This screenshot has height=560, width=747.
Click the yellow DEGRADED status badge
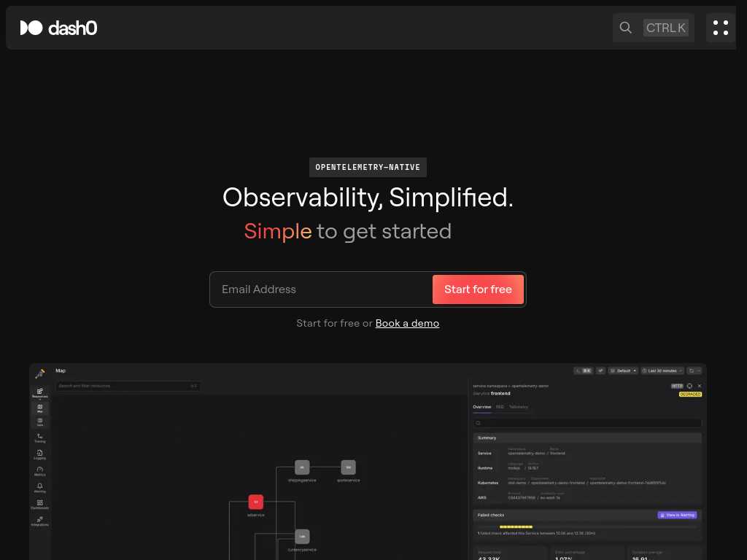[690, 394]
